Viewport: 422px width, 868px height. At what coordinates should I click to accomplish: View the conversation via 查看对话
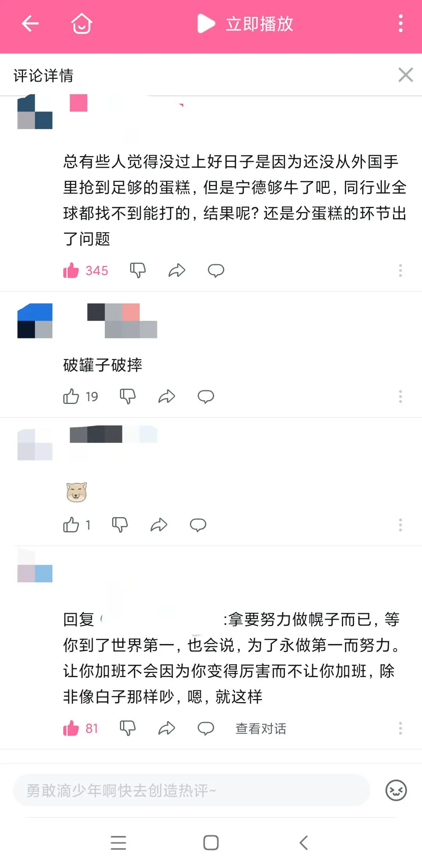[x=261, y=728]
